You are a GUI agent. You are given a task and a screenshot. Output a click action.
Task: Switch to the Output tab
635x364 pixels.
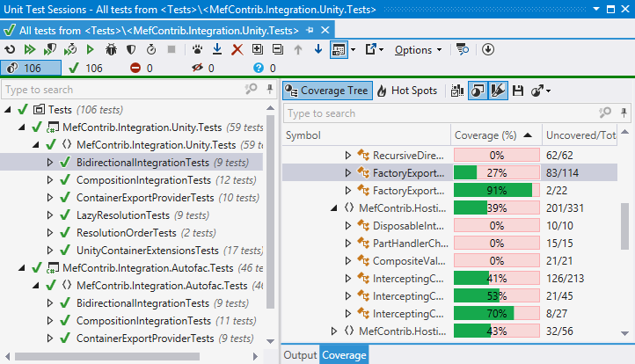point(299,355)
